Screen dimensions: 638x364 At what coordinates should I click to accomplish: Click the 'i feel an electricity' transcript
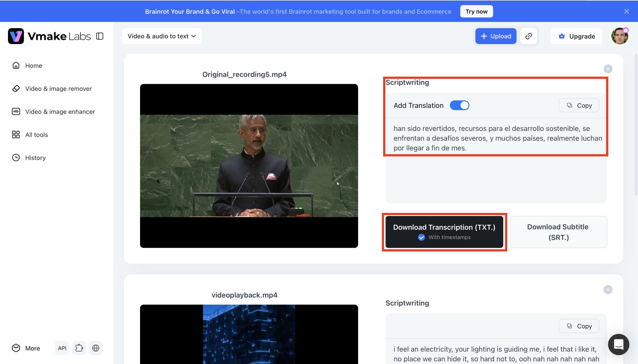[496, 354]
